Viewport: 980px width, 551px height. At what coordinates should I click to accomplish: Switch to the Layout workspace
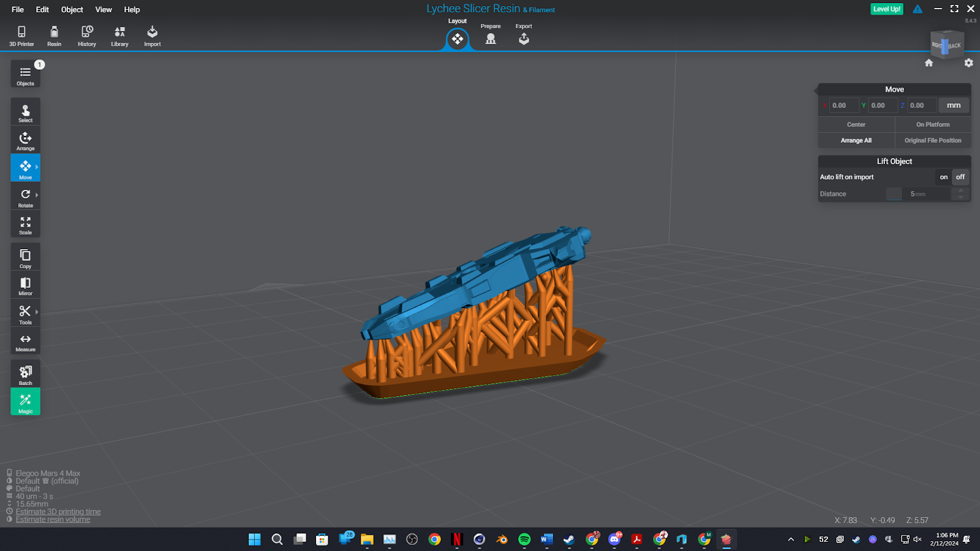coord(458,39)
